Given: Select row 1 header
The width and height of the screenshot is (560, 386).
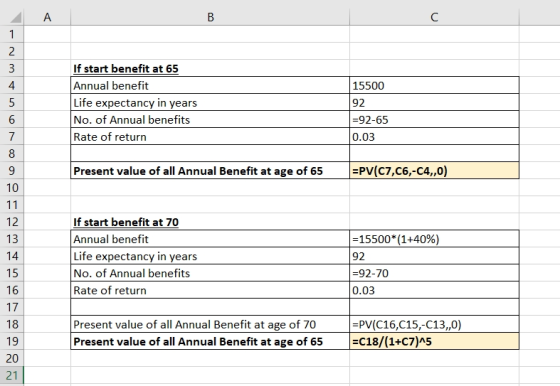Looking at the screenshot, I should pos(12,34).
